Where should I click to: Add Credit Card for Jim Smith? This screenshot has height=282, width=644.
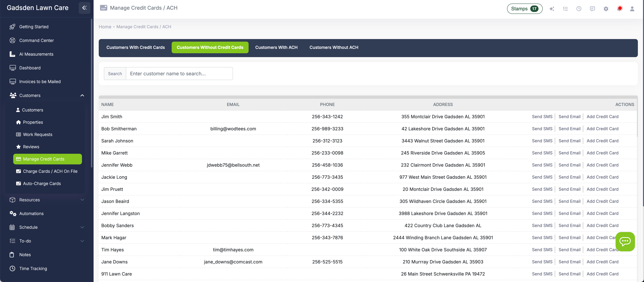click(603, 116)
